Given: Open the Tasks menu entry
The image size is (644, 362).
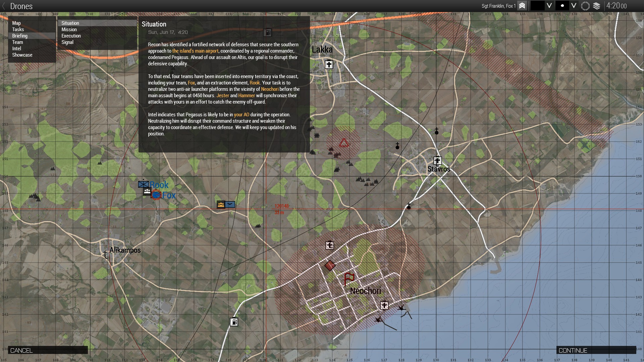Looking at the screenshot, I should tap(18, 29).
